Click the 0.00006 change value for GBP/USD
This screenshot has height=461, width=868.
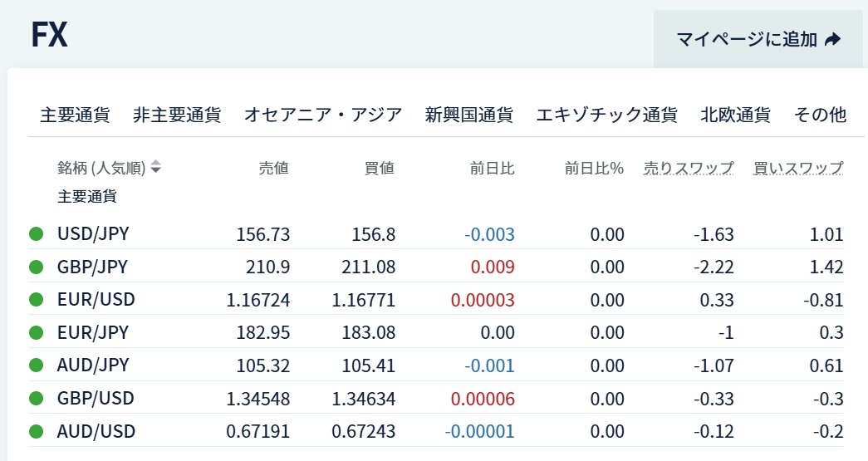click(483, 399)
